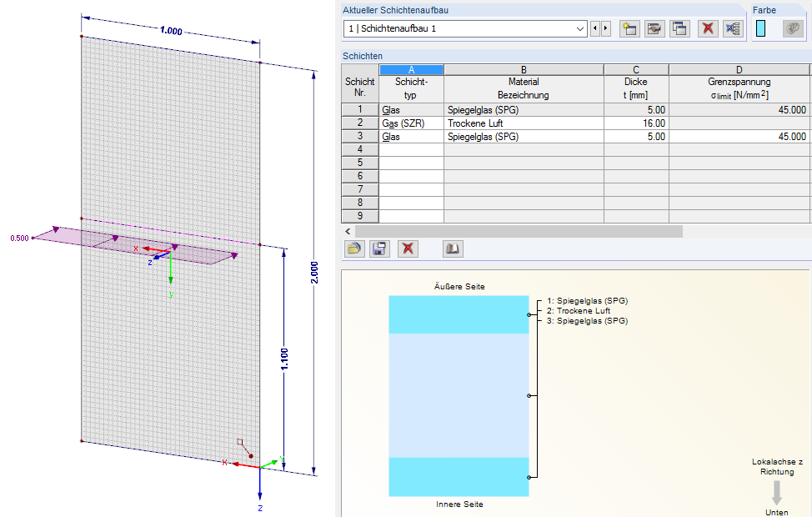The height and width of the screenshot is (517, 812).
Task: Click the table horizontal scrollbar thumb
Action: pos(519,232)
